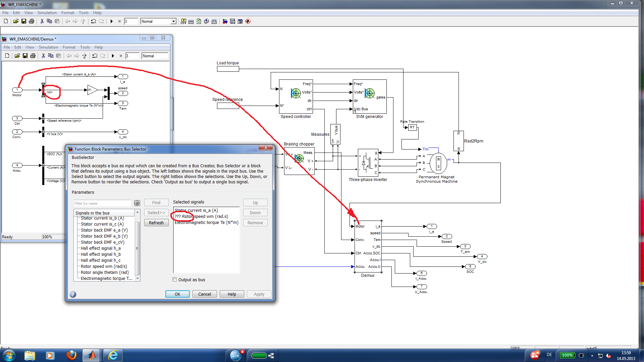Start simulation with main toolbar play button
644x362 pixels.
pyautogui.click(x=112, y=21)
